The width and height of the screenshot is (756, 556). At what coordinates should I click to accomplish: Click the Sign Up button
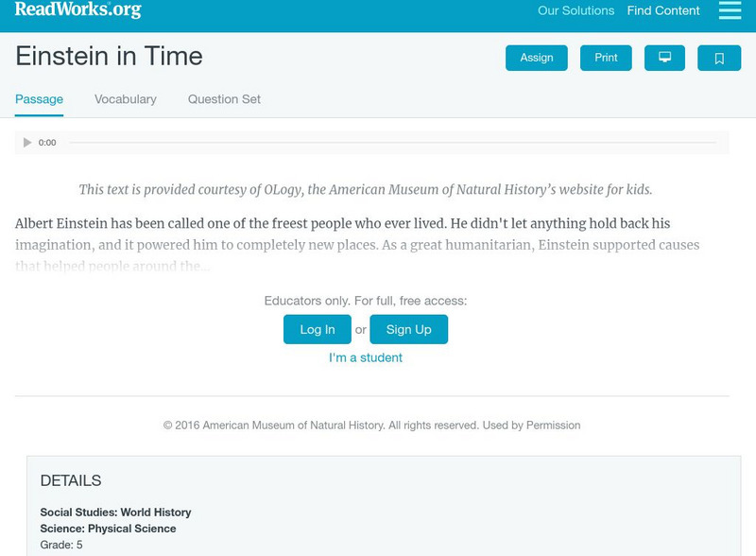pos(408,329)
